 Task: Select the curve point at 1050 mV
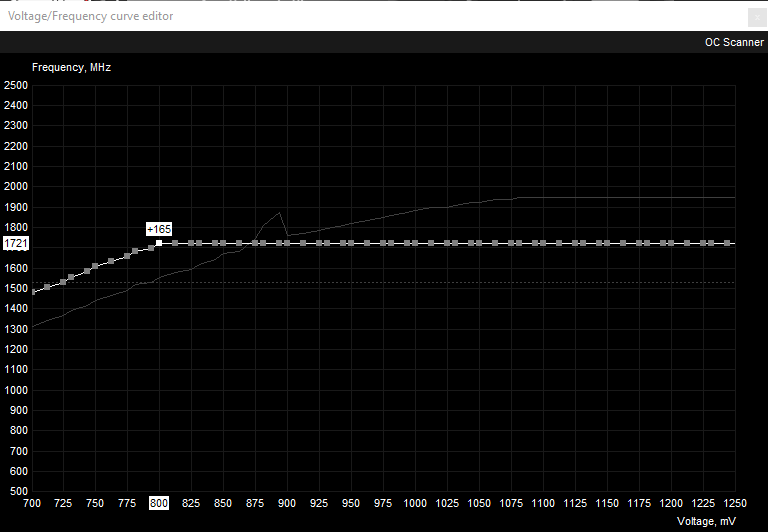[x=479, y=243]
